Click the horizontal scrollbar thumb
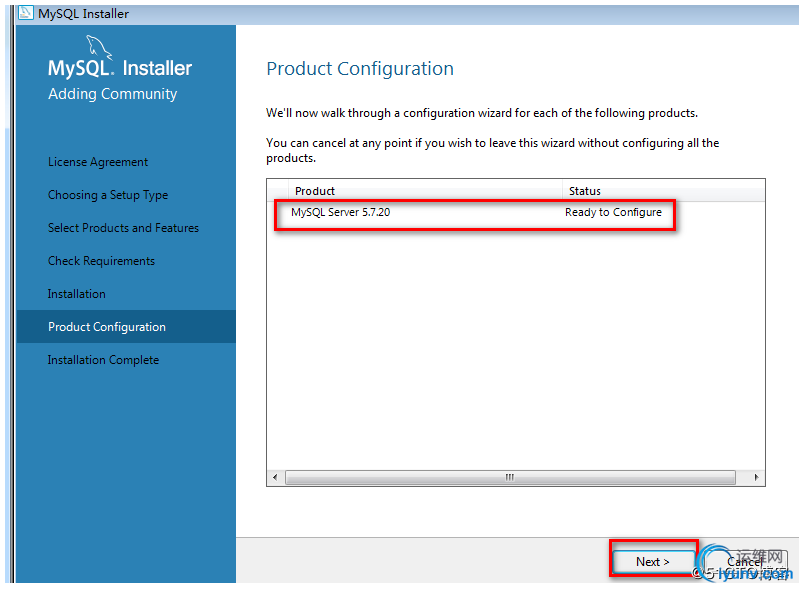 (x=510, y=477)
